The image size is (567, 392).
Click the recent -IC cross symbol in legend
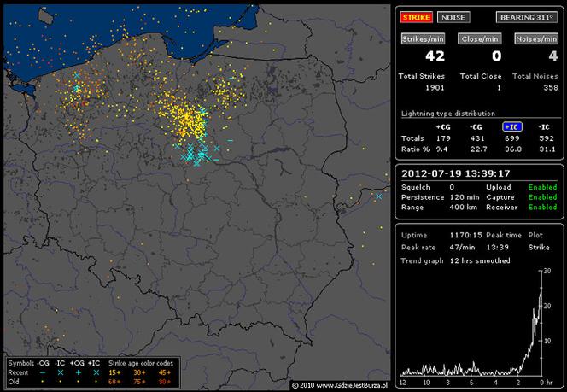(x=61, y=372)
